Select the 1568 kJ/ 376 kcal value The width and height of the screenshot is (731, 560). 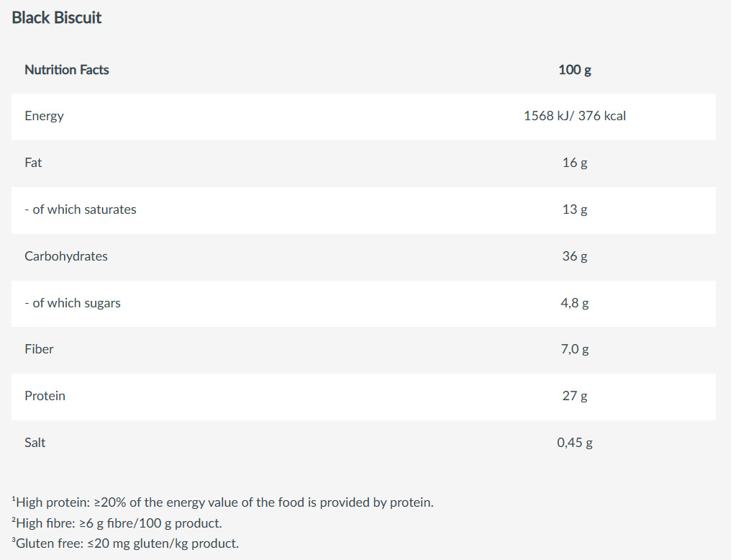[x=574, y=116]
